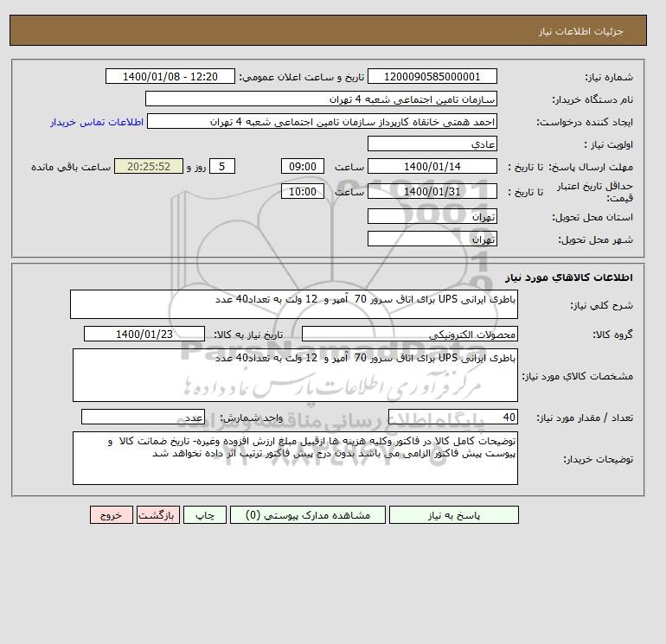Click response deadline date 1400/01/14
The image size is (666, 644).
432,167
